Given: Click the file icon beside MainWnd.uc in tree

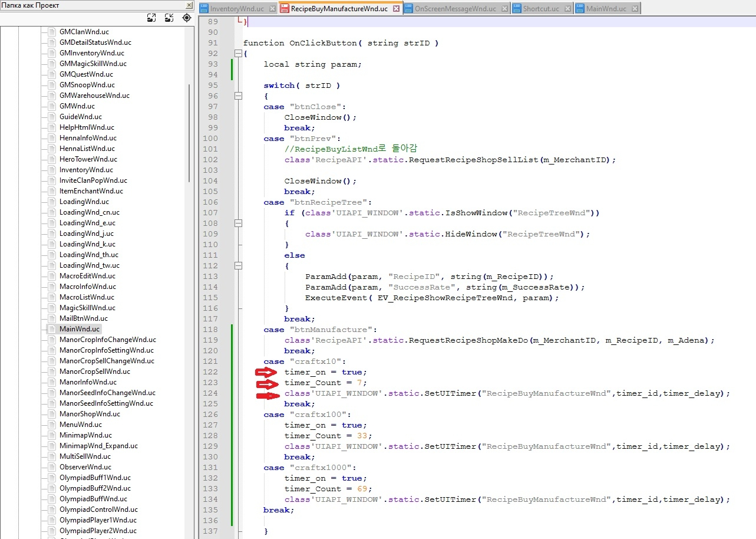Looking at the screenshot, I should point(52,329).
